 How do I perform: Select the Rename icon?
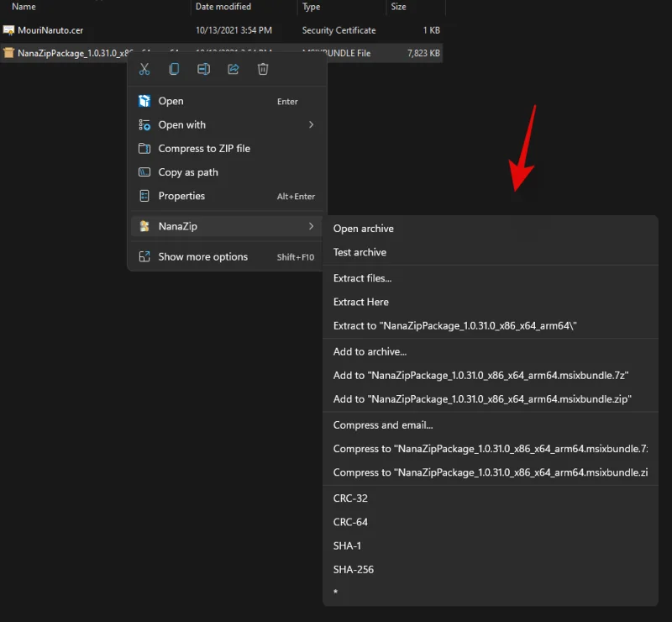tap(203, 69)
